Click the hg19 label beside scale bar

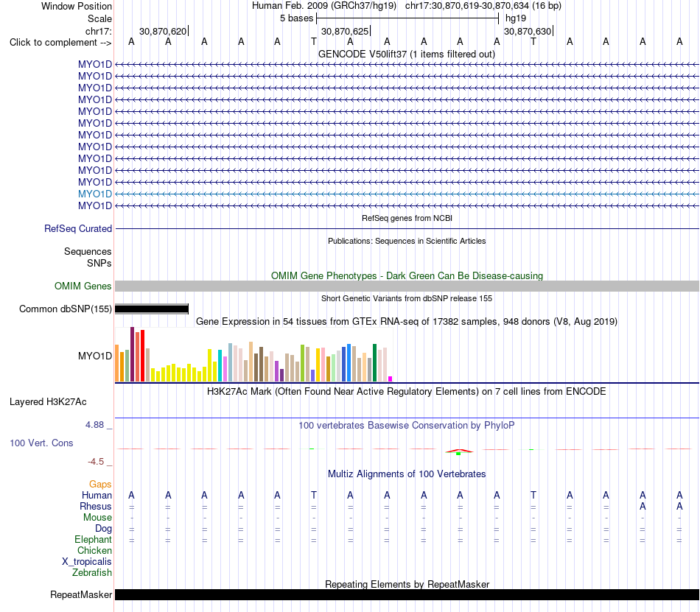click(516, 18)
